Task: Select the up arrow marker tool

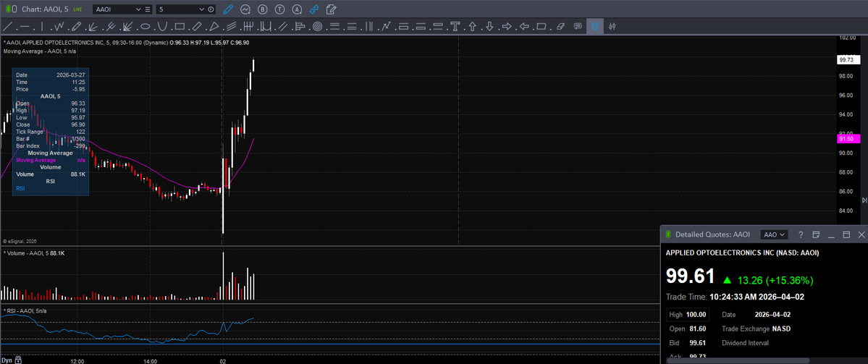Action: tap(472, 27)
